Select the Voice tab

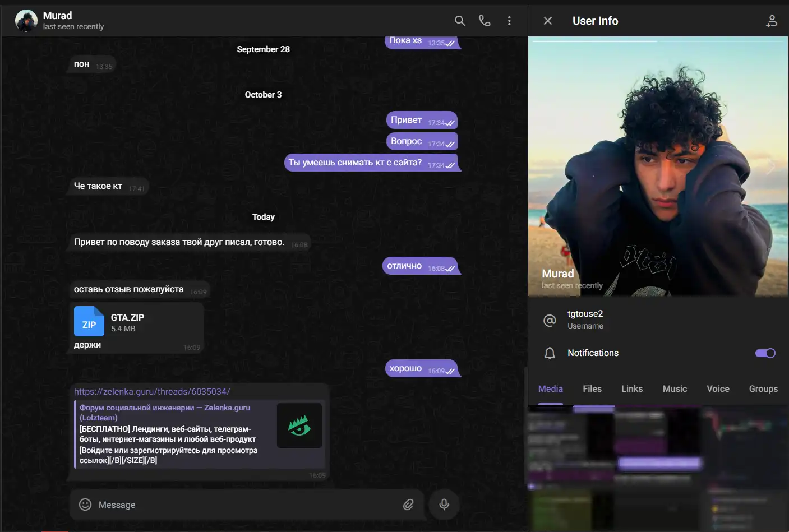coord(718,389)
